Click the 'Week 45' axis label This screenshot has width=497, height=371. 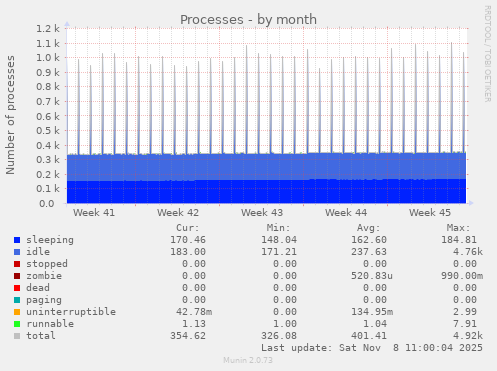pos(430,213)
